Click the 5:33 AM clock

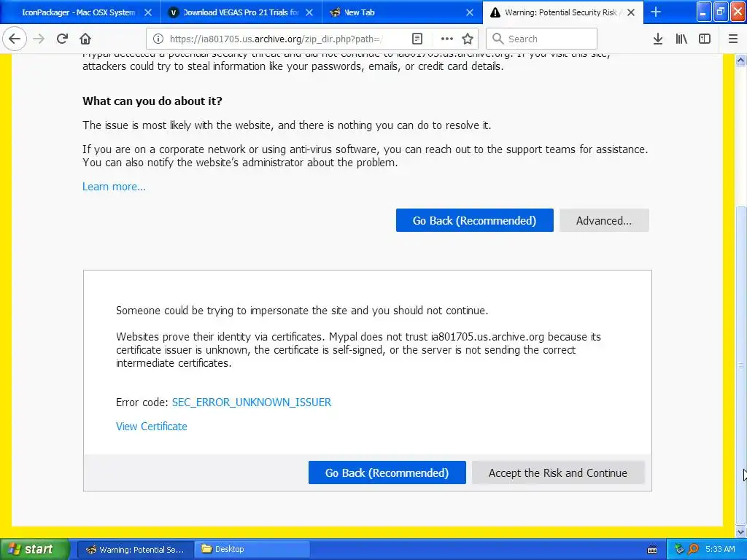(x=720, y=549)
